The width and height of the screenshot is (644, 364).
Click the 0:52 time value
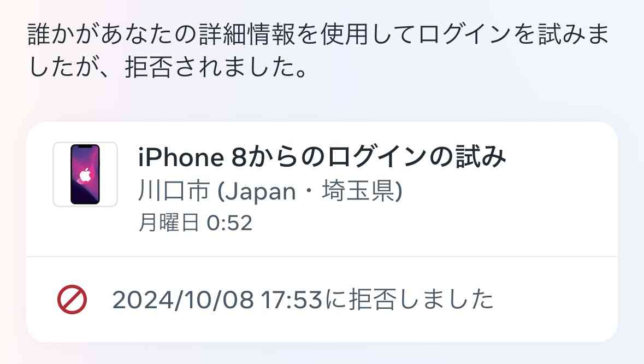tap(229, 223)
